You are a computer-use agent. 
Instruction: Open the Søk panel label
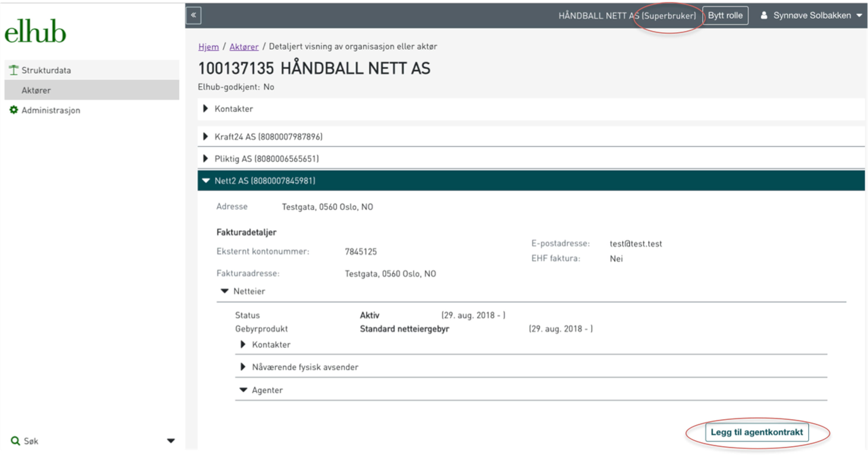pyautogui.click(x=31, y=441)
